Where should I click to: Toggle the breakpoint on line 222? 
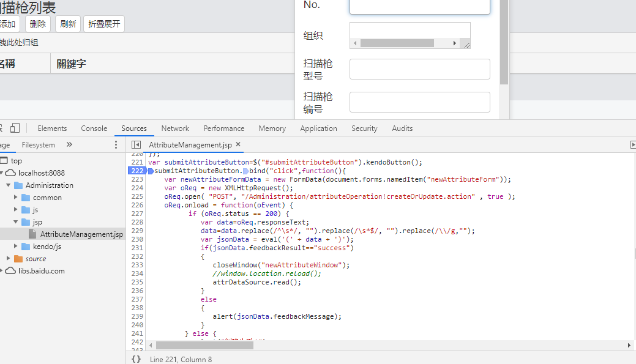click(x=137, y=171)
